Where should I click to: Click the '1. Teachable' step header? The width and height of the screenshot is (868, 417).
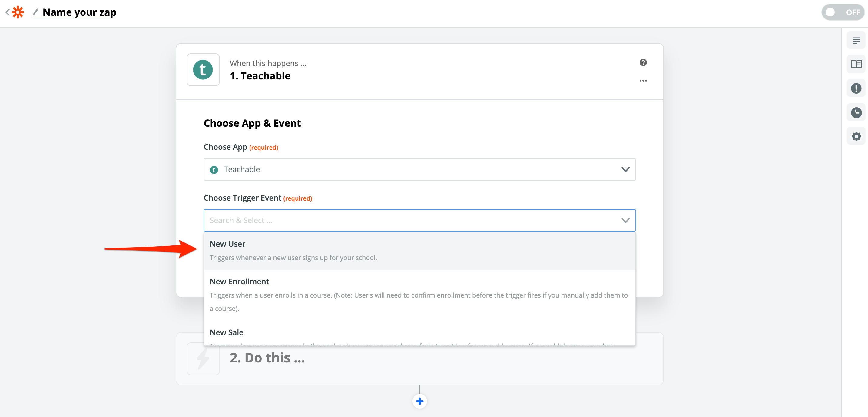click(x=260, y=76)
